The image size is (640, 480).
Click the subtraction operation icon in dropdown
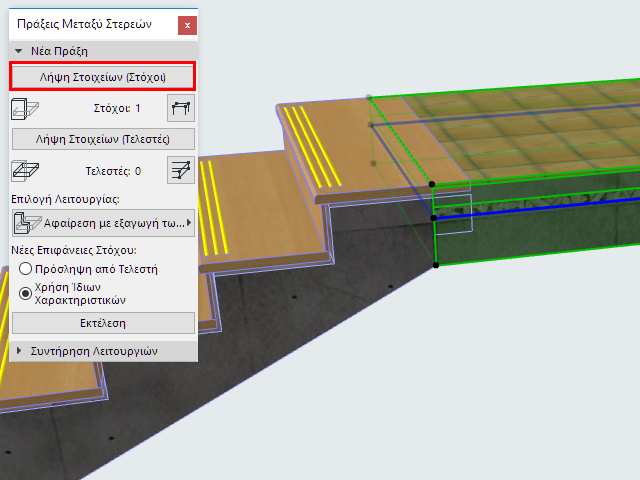[x=27, y=223]
